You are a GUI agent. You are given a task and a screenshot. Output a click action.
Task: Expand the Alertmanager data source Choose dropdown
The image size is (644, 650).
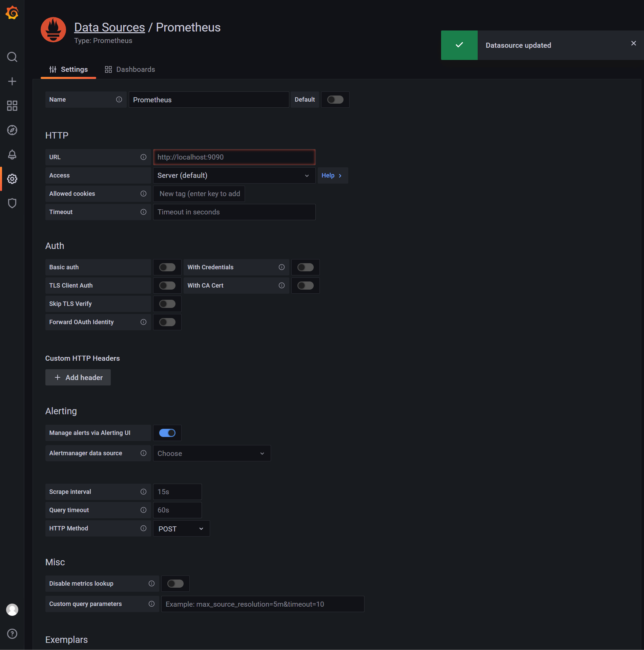click(x=212, y=453)
